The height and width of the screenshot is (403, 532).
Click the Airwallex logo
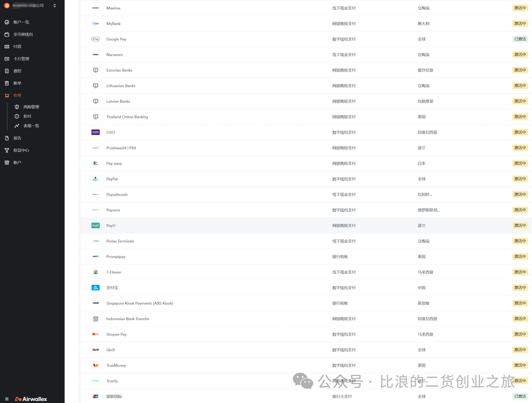(31, 399)
